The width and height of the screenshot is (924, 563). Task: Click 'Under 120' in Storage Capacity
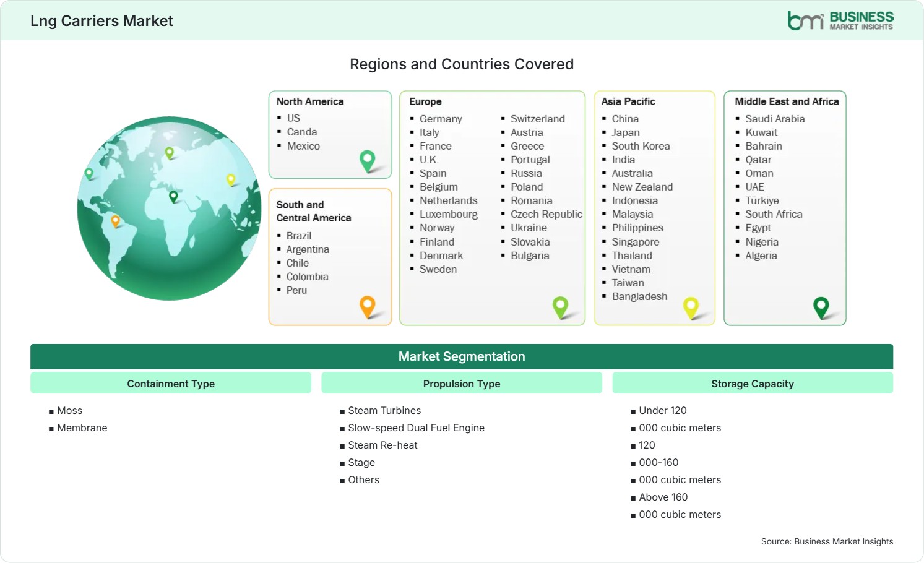pyautogui.click(x=663, y=410)
